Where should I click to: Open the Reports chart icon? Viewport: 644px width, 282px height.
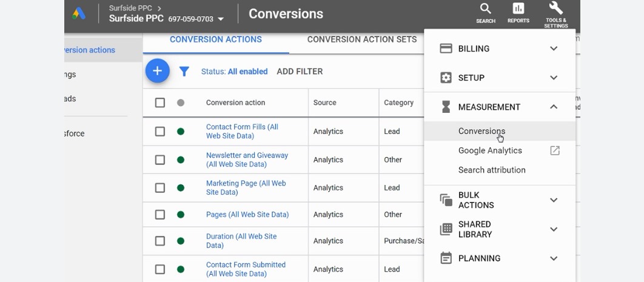[518, 9]
